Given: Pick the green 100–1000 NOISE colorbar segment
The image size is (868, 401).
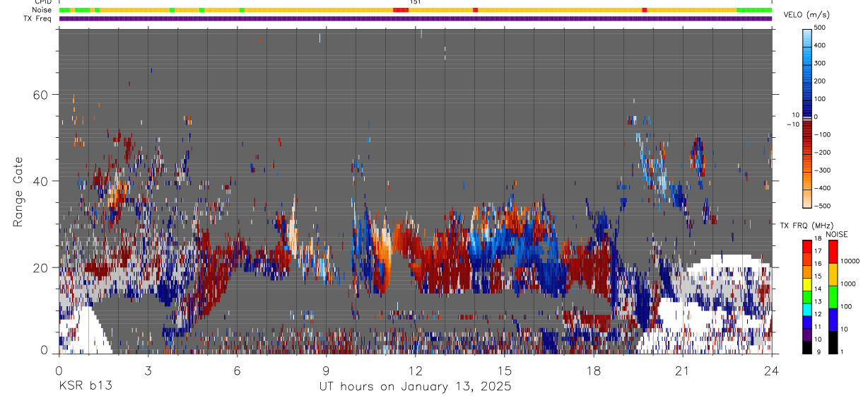Looking at the screenshot, I should pyautogui.click(x=832, y=297).
